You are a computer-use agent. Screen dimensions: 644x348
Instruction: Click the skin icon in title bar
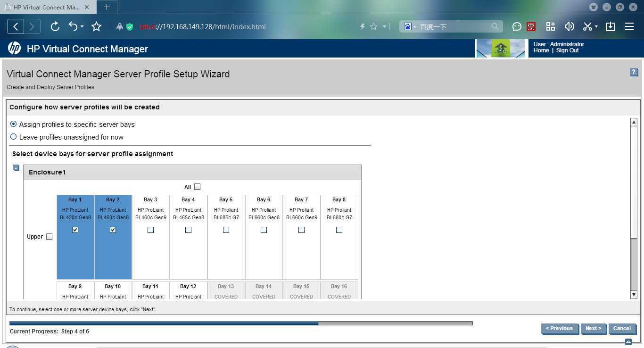(594, 7)
